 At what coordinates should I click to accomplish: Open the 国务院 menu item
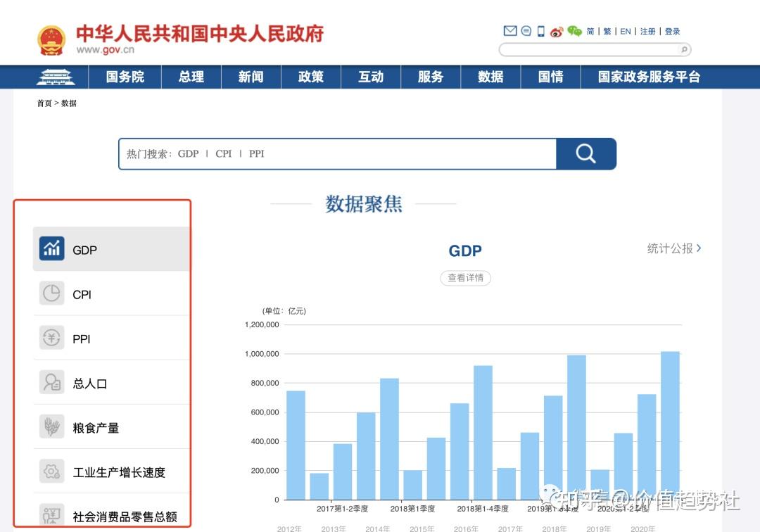pyautogui.click(x=125, y=76)
